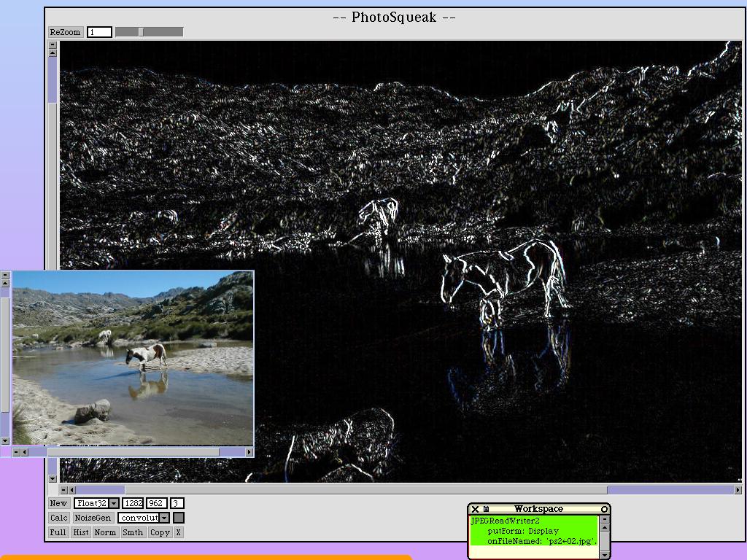Click the right arrow of the main image horizontal scrollbar
The height and width of the screenshot is (560, 747).
coord(738,489)
